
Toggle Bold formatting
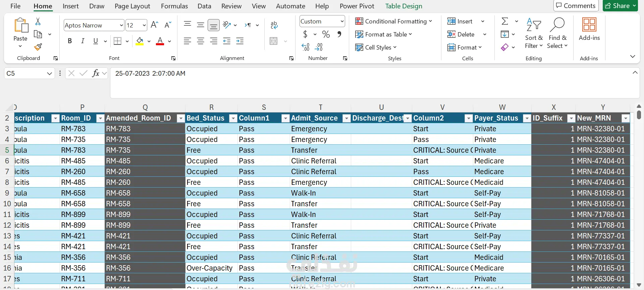click(x=70, y=41)
